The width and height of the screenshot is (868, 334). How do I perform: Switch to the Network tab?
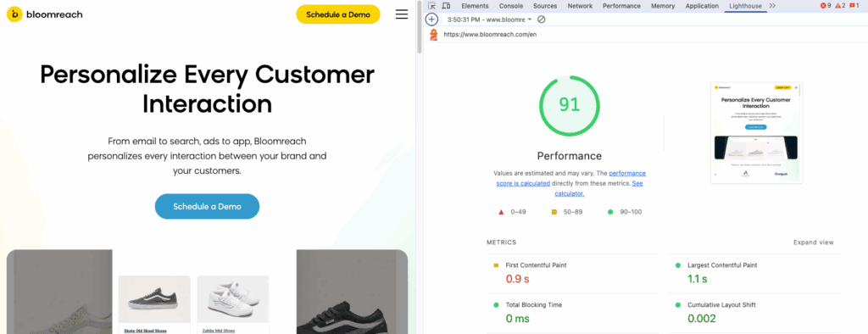(x=580, y=6)
